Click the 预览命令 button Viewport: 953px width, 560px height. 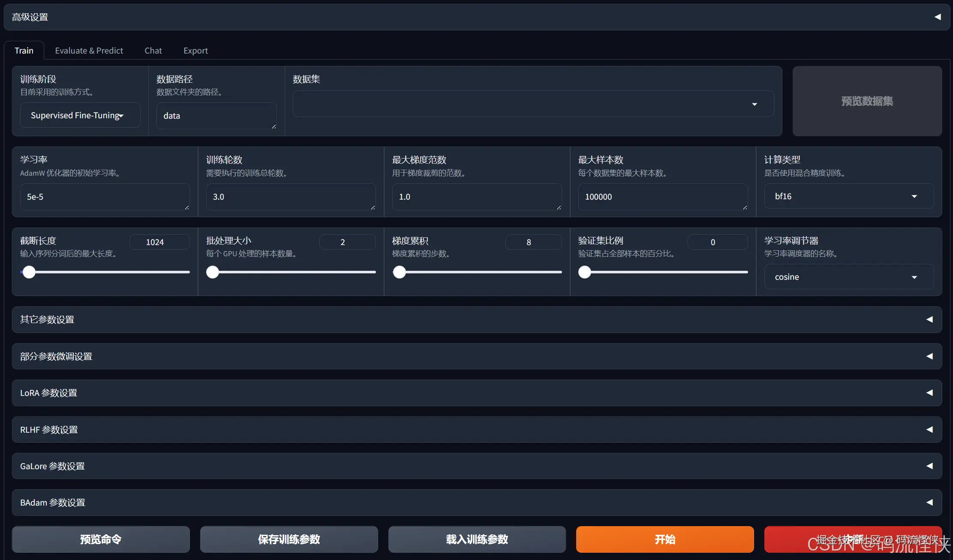(x=101, y=539)
